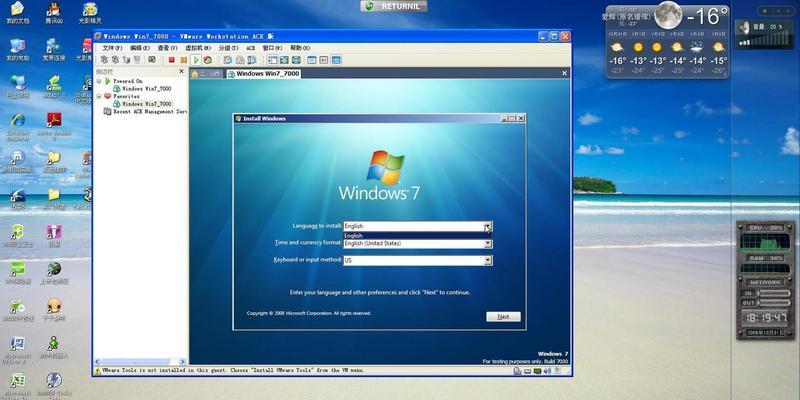Click the sidebar panel horizontal scrollbar

[140, 362]
